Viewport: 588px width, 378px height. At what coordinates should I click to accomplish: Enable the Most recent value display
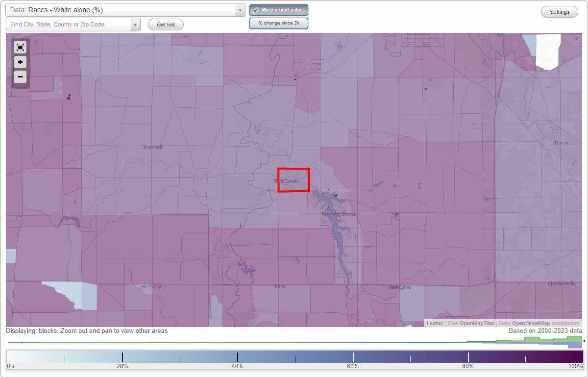click(278, 9)
